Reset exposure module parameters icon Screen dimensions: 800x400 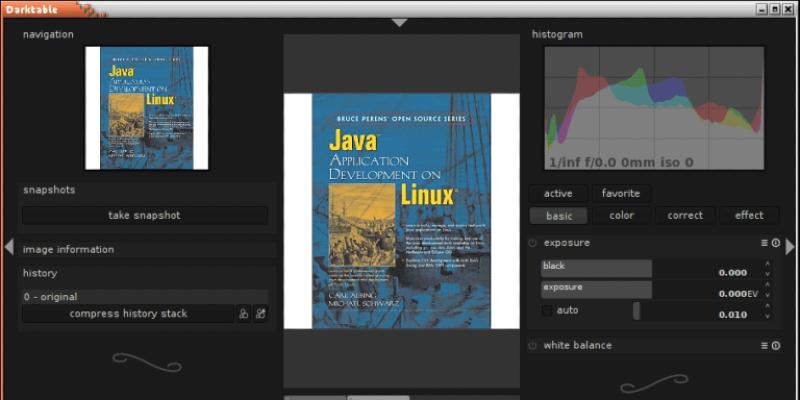pyautogui.click(x=775, y=243)
